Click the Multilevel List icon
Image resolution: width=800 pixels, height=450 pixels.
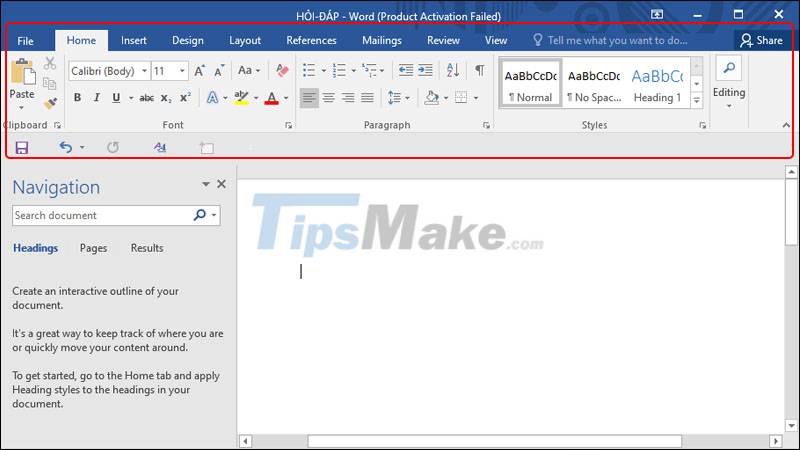[x=369, y=70]
